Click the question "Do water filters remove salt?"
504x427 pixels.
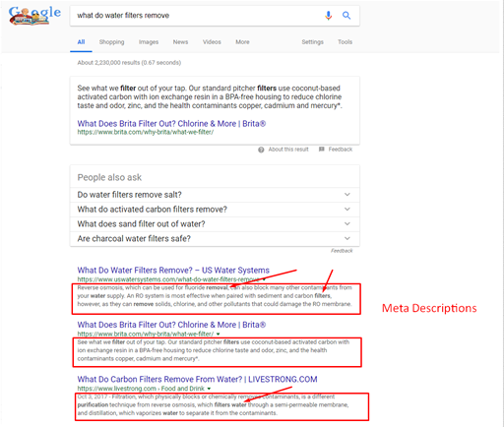(x=129, y=195)
